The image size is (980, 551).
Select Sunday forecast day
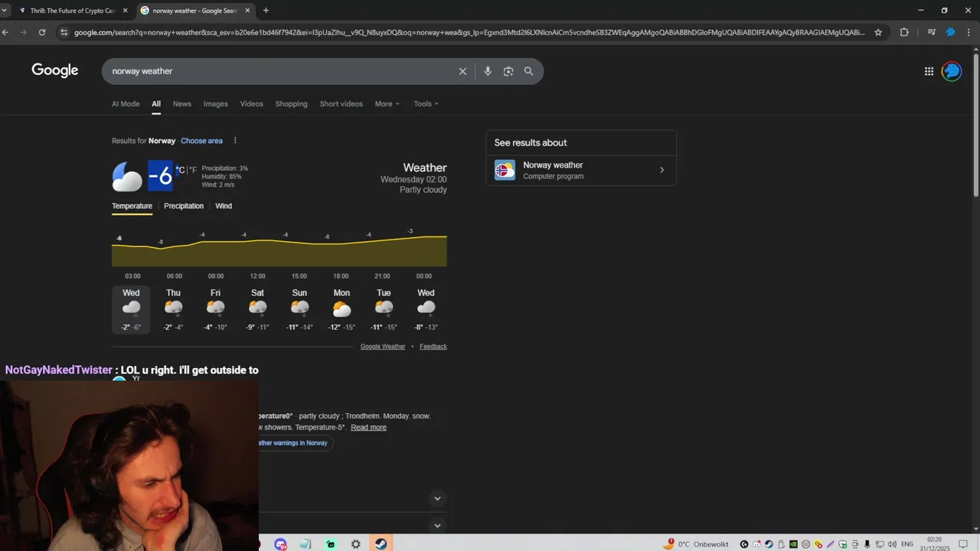click(299, 309)
